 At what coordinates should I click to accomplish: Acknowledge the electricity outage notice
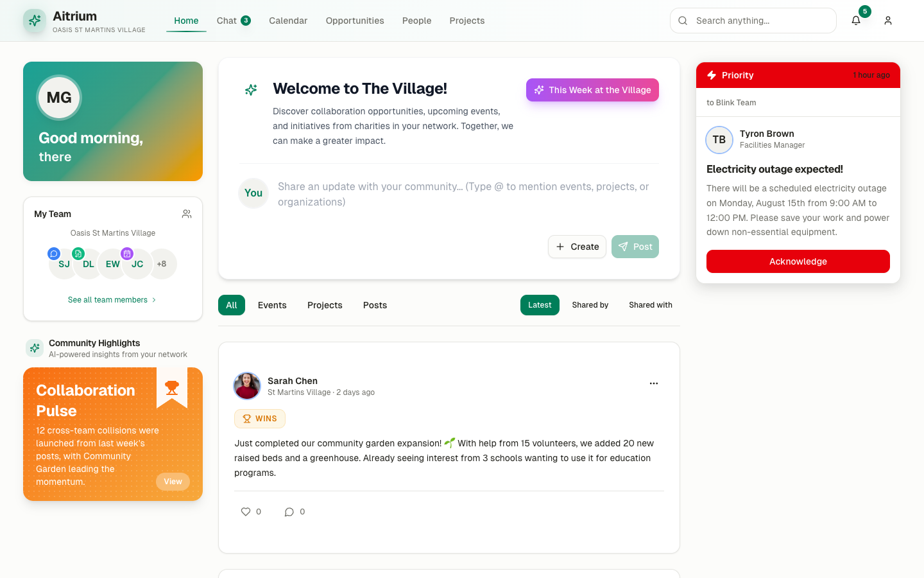click(x=798, y=261)
